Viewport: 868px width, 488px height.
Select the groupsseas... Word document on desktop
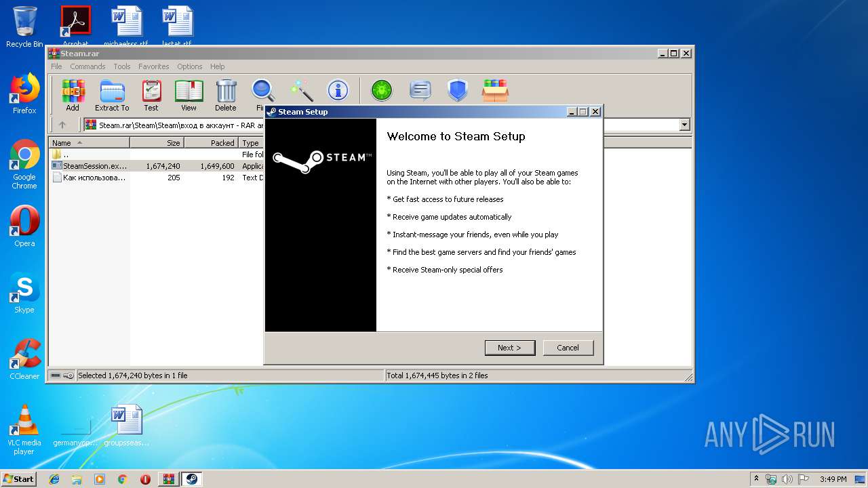tap(127, 426)
